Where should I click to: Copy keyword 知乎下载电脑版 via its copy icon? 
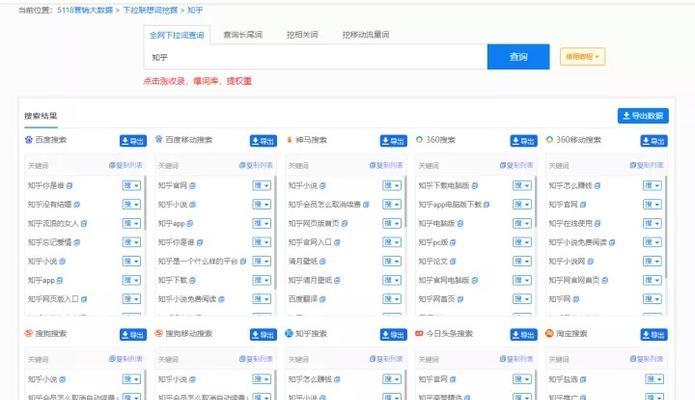click(x=475, y=185)
